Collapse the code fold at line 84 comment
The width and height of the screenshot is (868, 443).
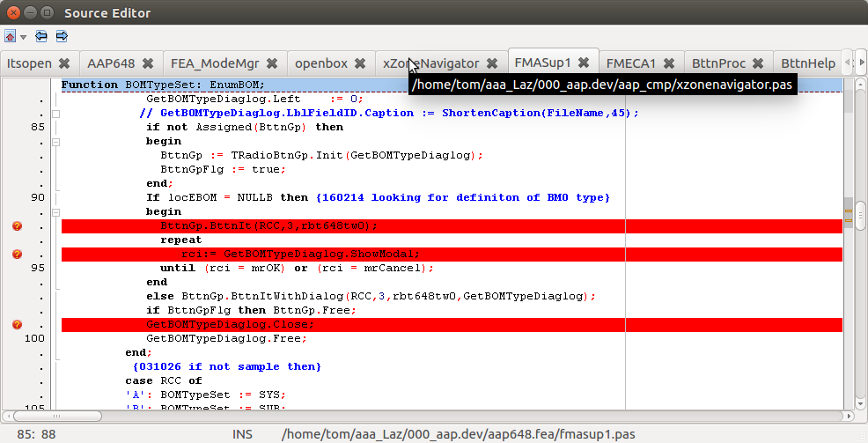coord(55,114)
